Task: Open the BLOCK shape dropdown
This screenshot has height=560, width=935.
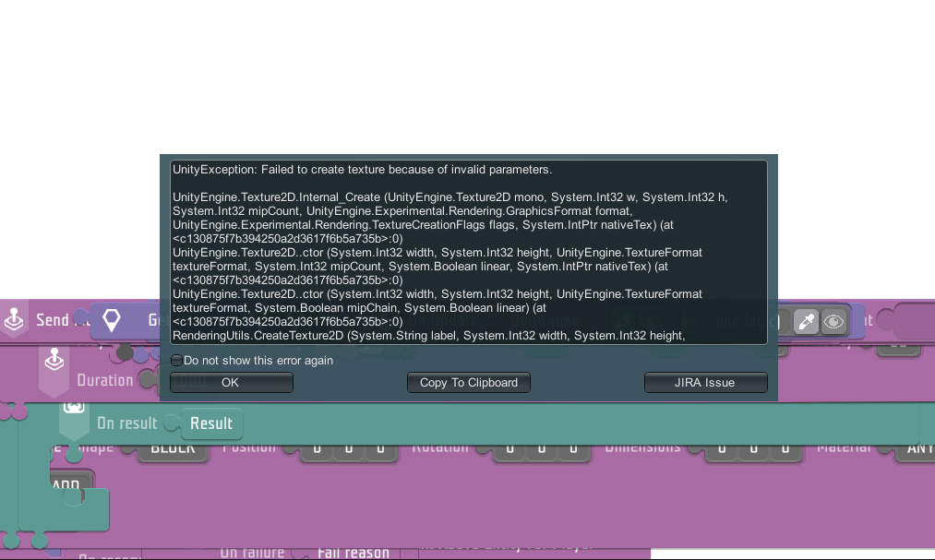Action: point(173,449)
